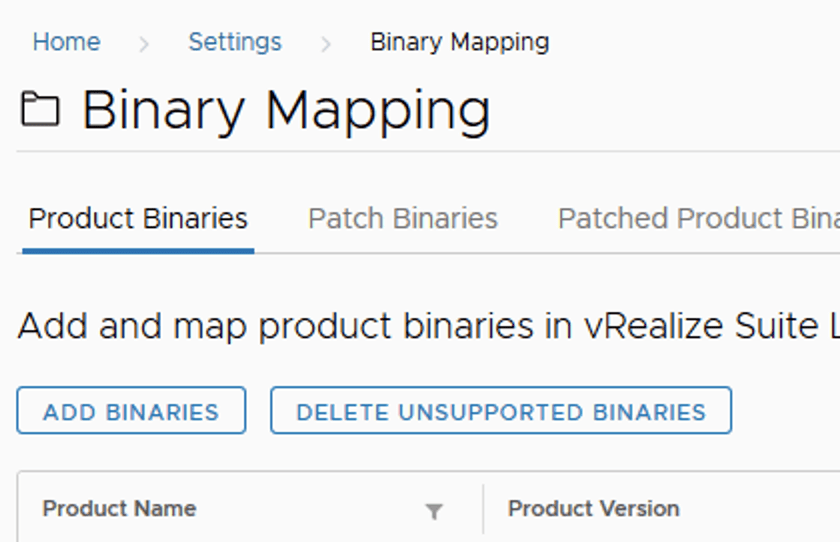Sort by the Product Version column header
Screen dimensions: 840x542
[x=593, y=508]
